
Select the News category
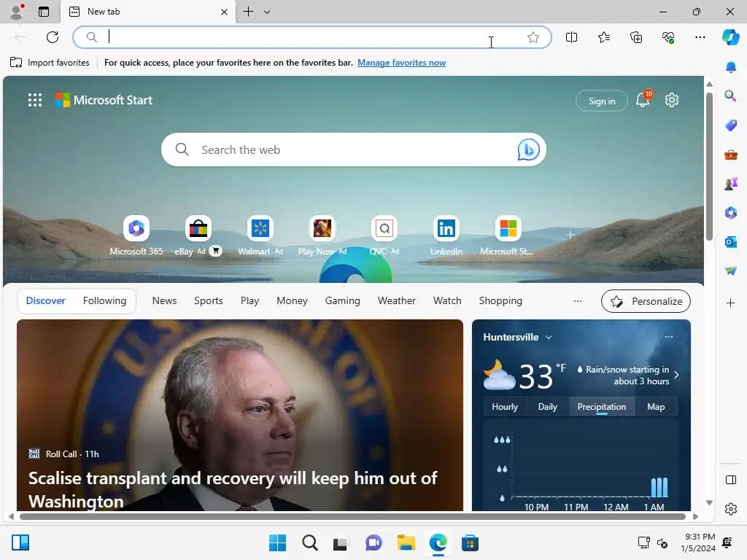pyautogui.click(x=164, y=301)
